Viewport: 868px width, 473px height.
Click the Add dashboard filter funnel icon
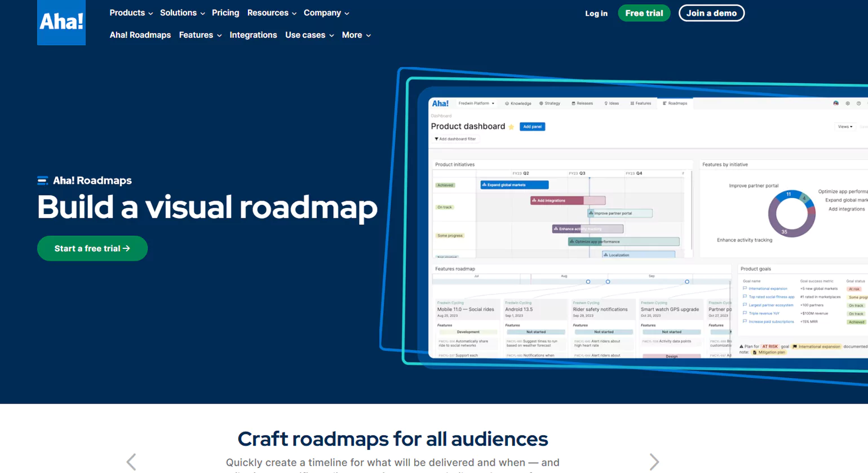tap(436, 139)
